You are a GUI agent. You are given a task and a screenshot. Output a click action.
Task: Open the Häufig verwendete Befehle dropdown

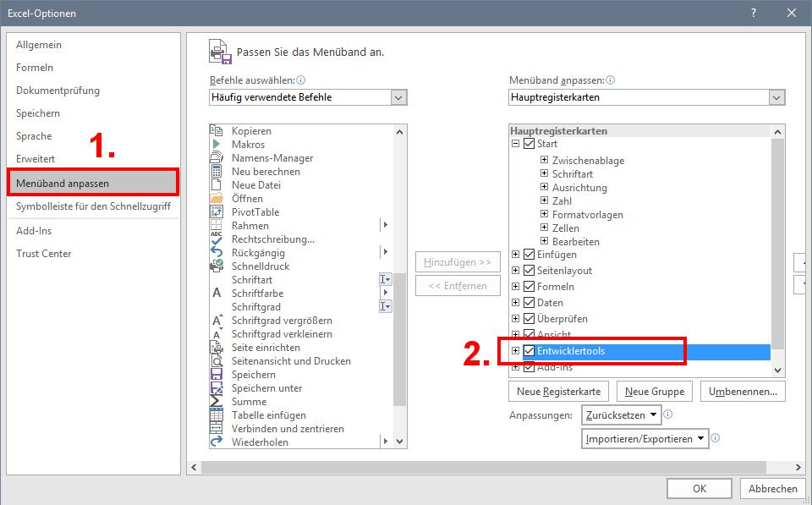click(x=398, y=97)
